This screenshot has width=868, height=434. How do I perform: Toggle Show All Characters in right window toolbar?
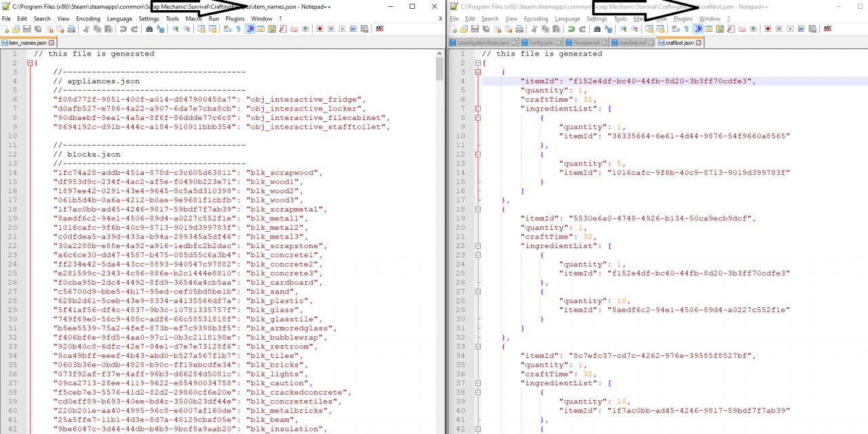tap(686, 29)
